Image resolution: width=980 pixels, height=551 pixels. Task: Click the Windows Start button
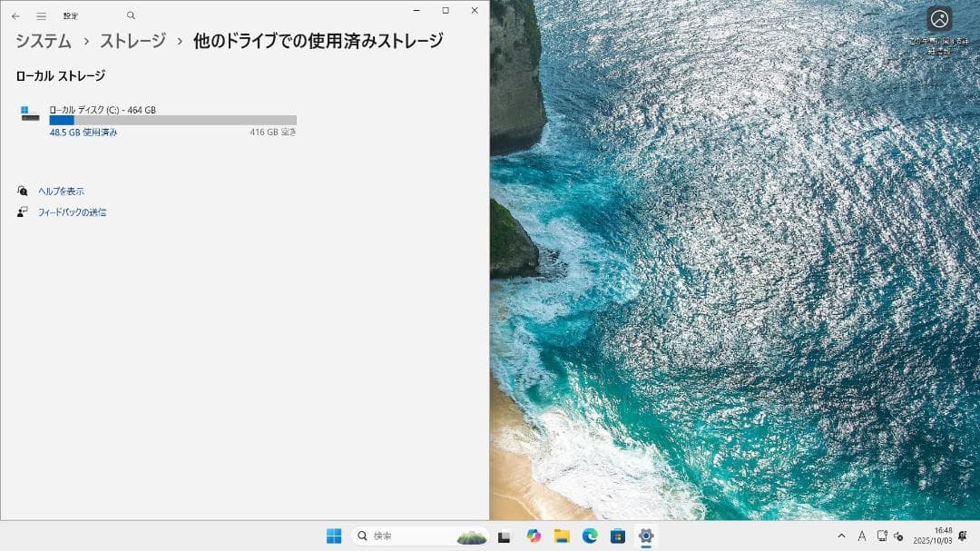(x=334, y=536)
